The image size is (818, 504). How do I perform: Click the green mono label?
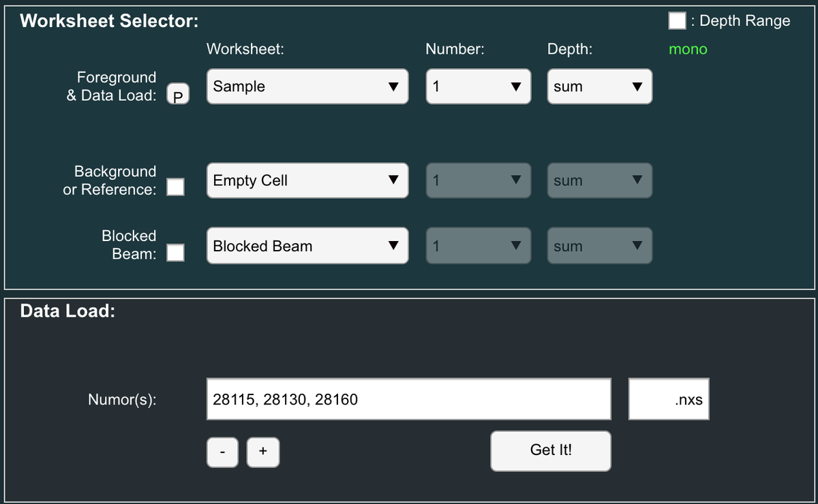point(688,49)
